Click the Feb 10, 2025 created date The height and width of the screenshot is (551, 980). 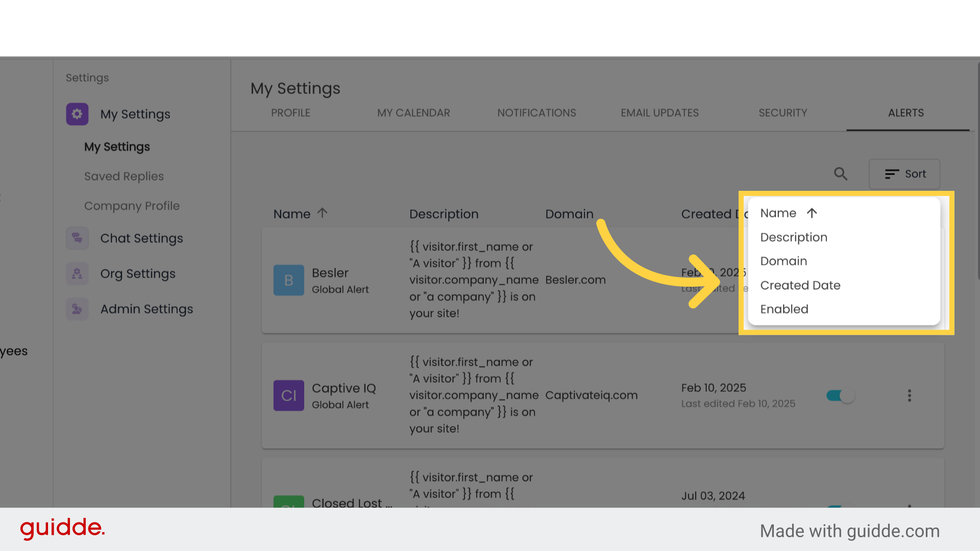tap(714, 388)
